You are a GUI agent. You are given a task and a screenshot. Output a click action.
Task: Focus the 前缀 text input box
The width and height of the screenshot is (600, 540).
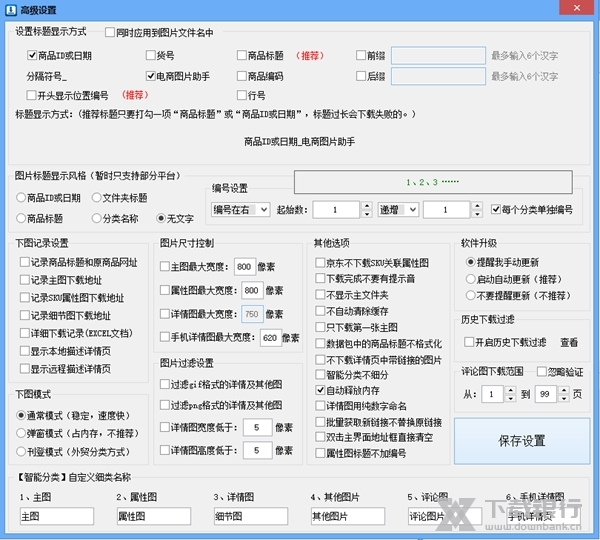pyautogui.click(x=438, y=56)
